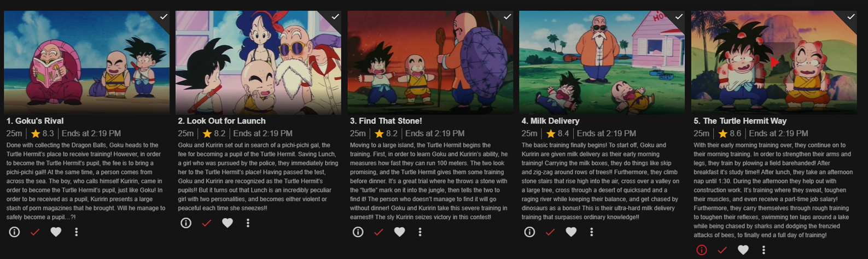The image size is (868, 259).
Task: Play The Turtle Hermit Way episode
Action: coord(774,62)
